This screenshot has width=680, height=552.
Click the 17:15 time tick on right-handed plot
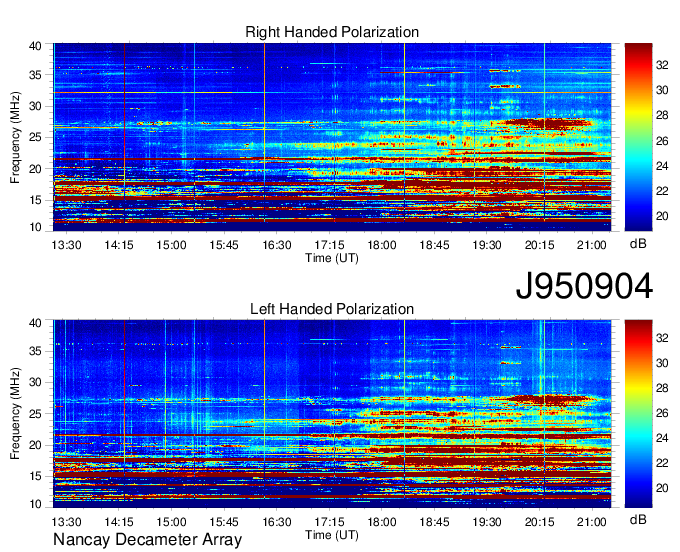(329, 245)
